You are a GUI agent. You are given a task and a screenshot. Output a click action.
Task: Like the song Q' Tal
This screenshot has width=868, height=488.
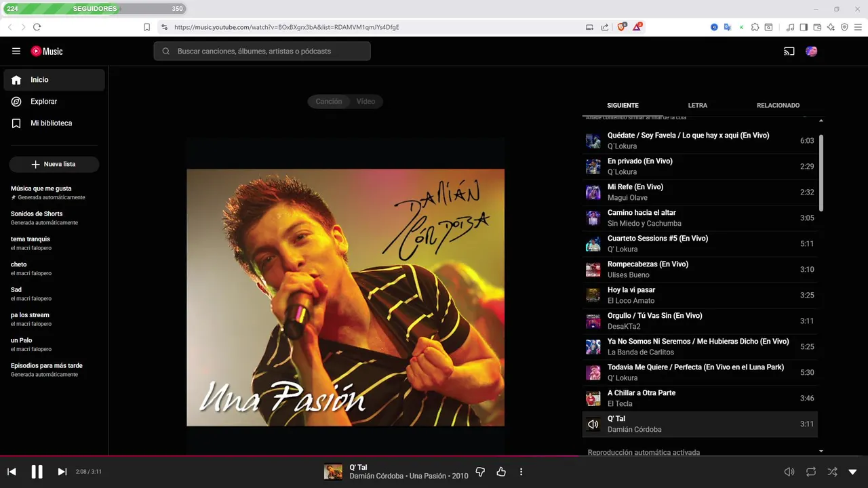(x=501, y=472)
